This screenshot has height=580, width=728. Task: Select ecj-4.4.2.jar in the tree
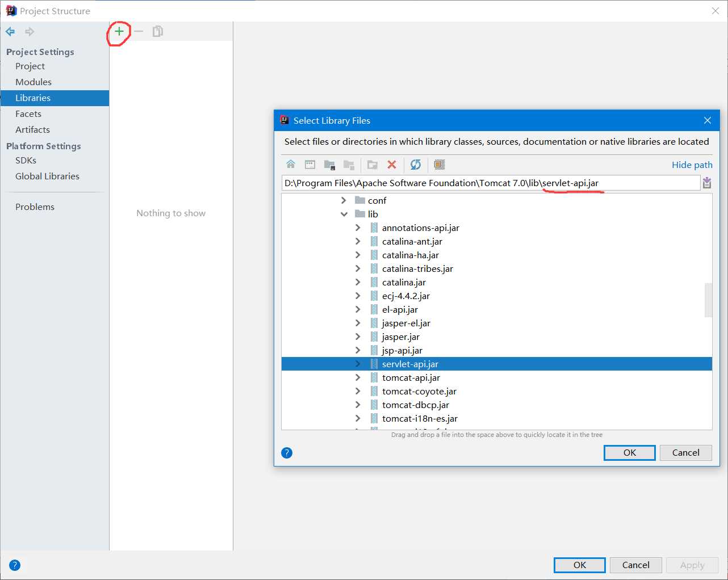pyautogui.click(x=406, y=296)
